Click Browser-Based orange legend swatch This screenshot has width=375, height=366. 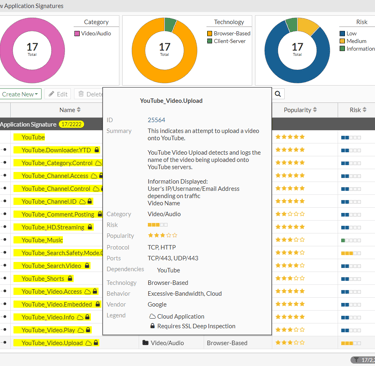tap(210, 34)
